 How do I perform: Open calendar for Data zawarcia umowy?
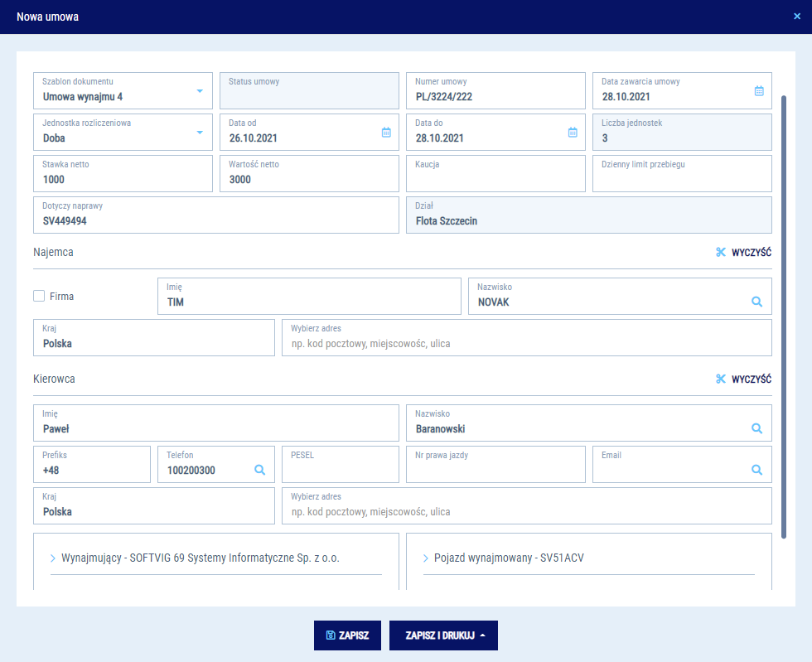(758, 91)
